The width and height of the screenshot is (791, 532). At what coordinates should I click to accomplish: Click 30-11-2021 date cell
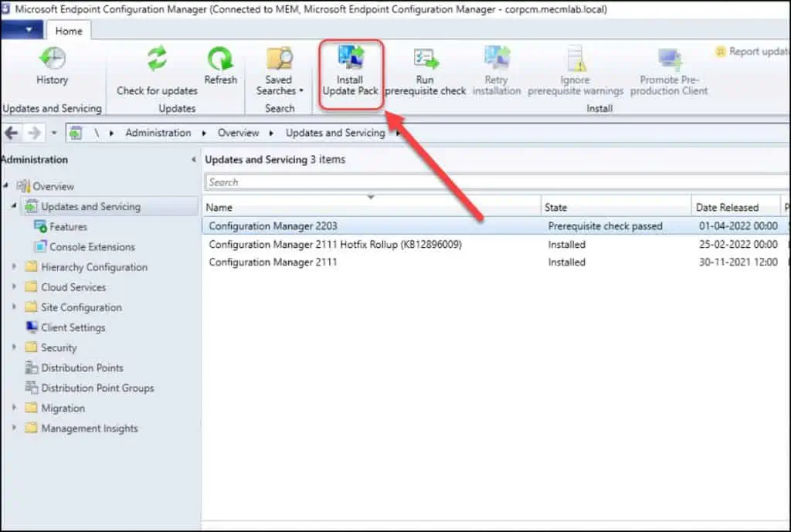tap(738, 263)
